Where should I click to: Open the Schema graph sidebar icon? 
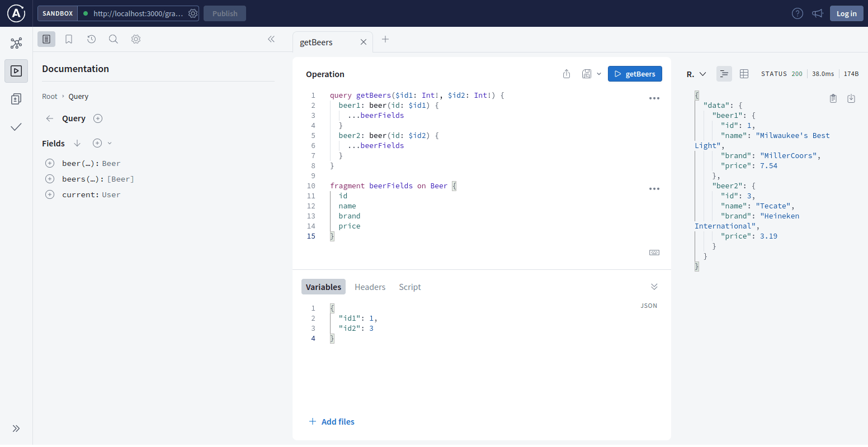pyautogui.click(x=16, y=43)
